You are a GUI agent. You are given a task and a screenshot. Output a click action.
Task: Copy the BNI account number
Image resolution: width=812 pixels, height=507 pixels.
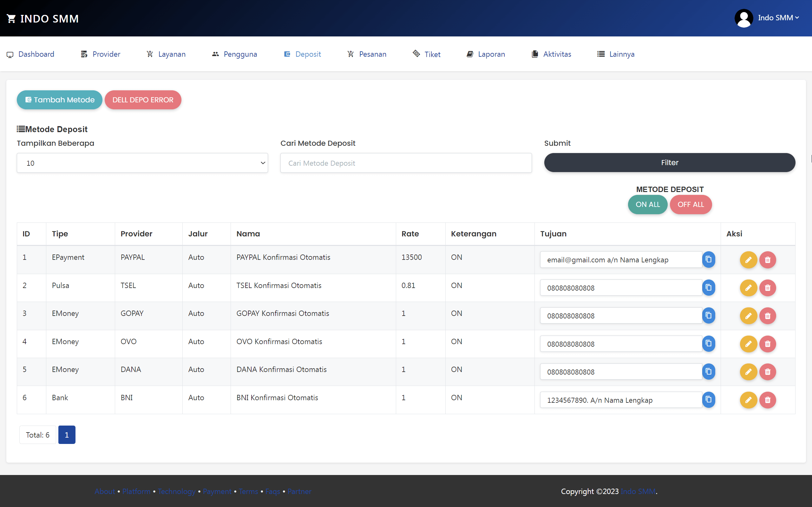point(709,400)
